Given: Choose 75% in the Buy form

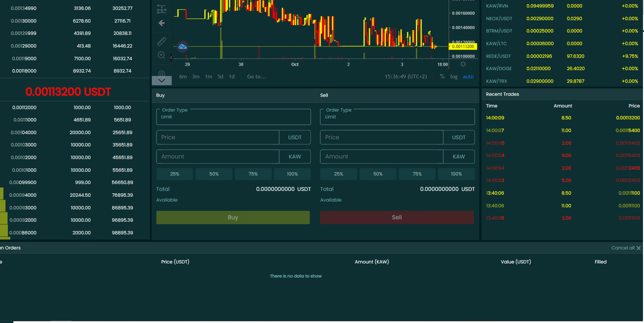Looking at the screenshot, I should [253, 174].
